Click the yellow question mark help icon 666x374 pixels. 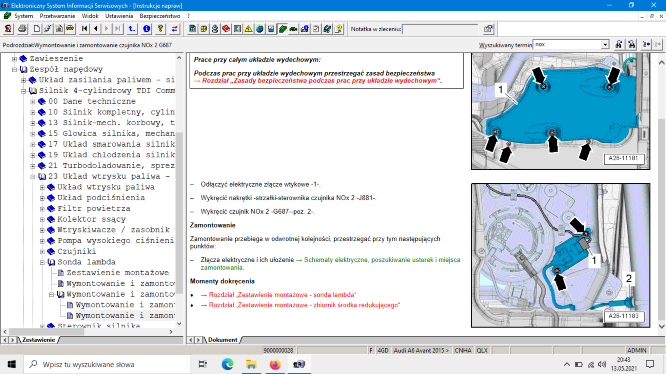click(x=161, y=29)
